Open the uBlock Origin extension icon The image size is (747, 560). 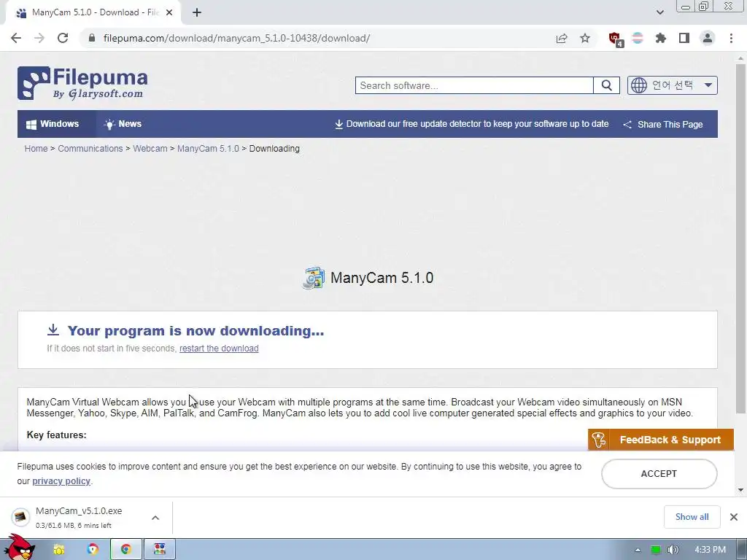point(616,39)
